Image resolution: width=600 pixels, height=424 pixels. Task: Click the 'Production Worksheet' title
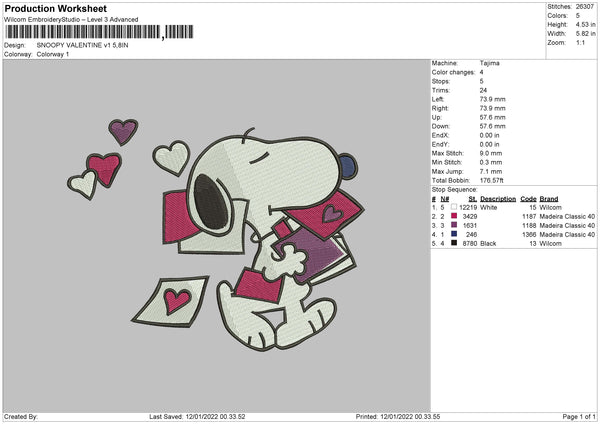55,8
